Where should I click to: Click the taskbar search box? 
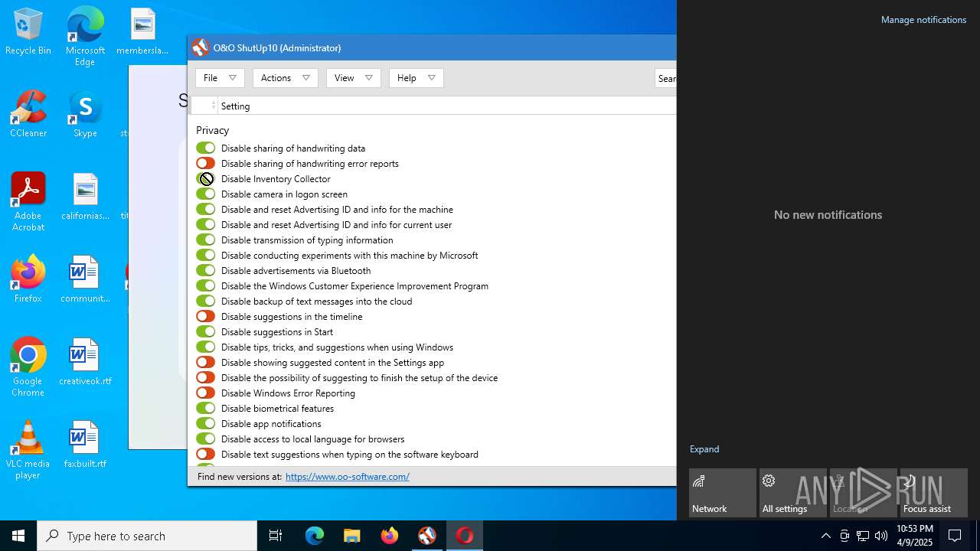[x=147, y=536]
